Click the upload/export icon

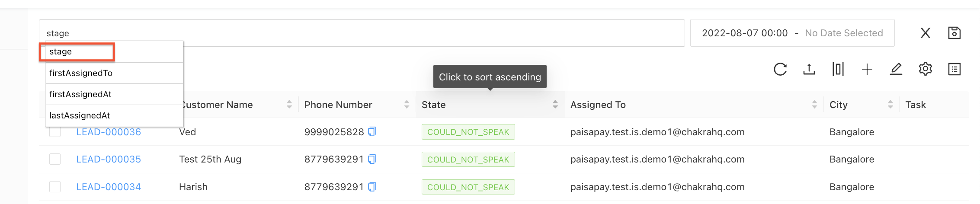(x=809, y=69)
